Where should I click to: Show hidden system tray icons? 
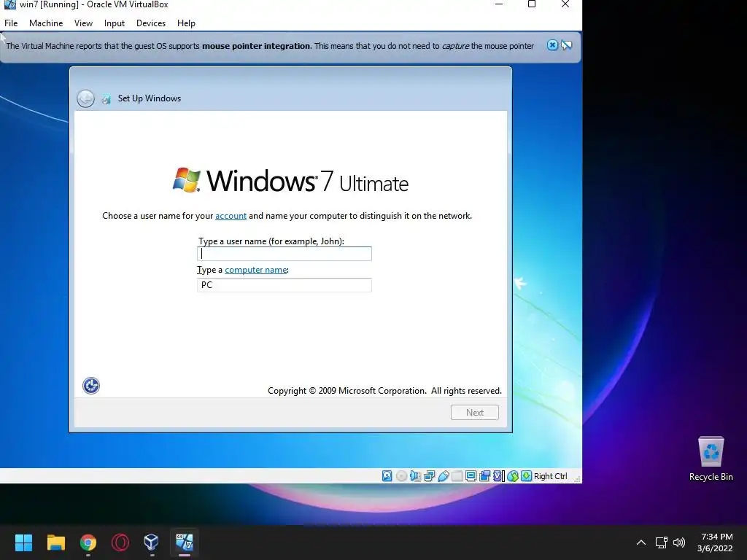641,542
